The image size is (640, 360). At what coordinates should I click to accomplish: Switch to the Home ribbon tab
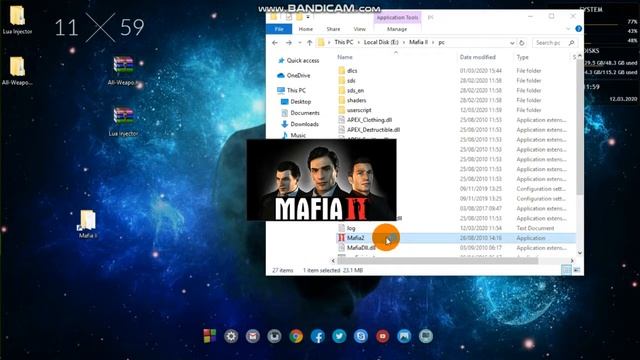point(305,29)
